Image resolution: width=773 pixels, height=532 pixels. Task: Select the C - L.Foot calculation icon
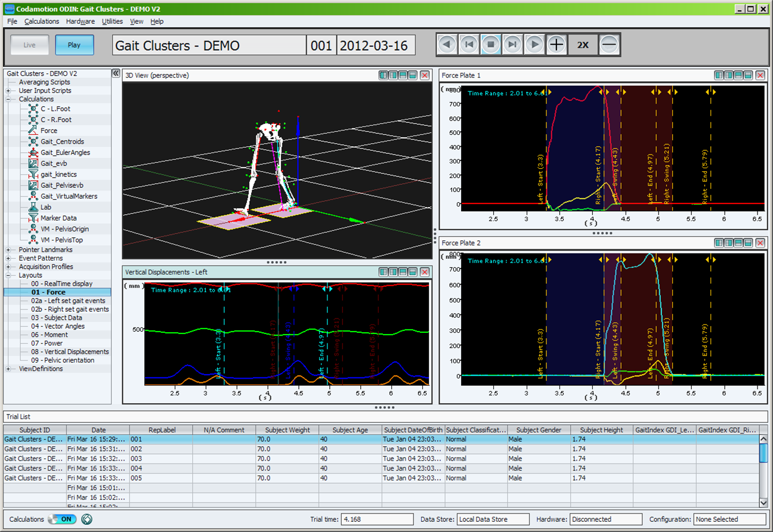[x=32, y=109]
